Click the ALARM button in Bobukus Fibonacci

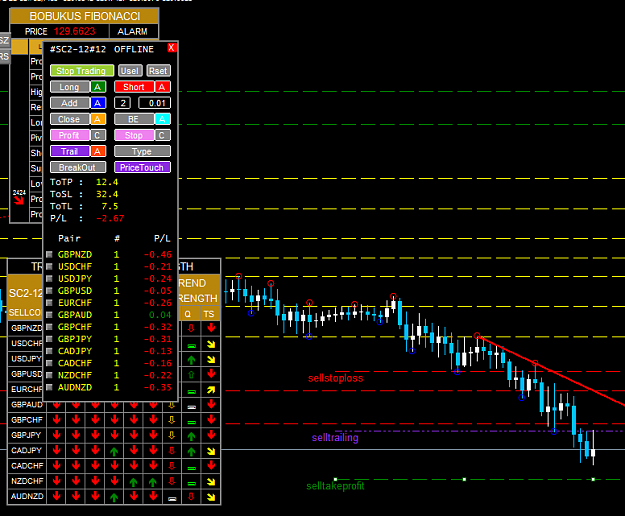coord(133,31)
